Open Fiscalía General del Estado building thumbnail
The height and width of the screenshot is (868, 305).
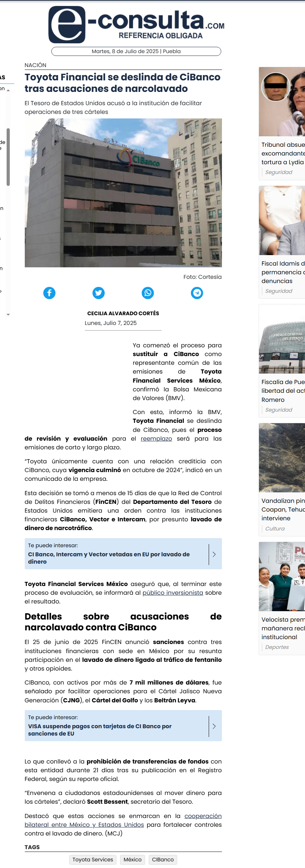(x=282, y=339)
